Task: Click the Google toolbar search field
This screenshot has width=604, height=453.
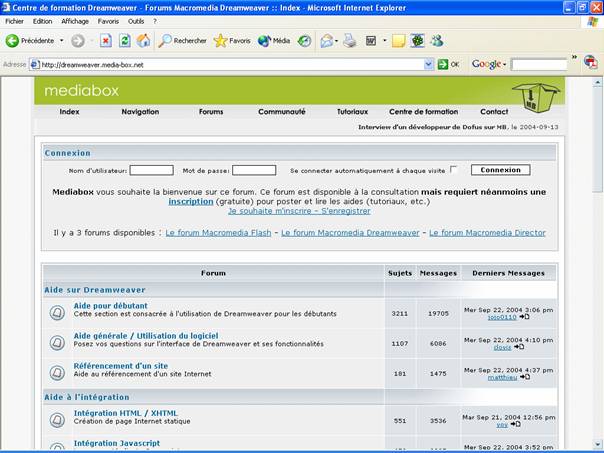Action: (x=539, y=65)
